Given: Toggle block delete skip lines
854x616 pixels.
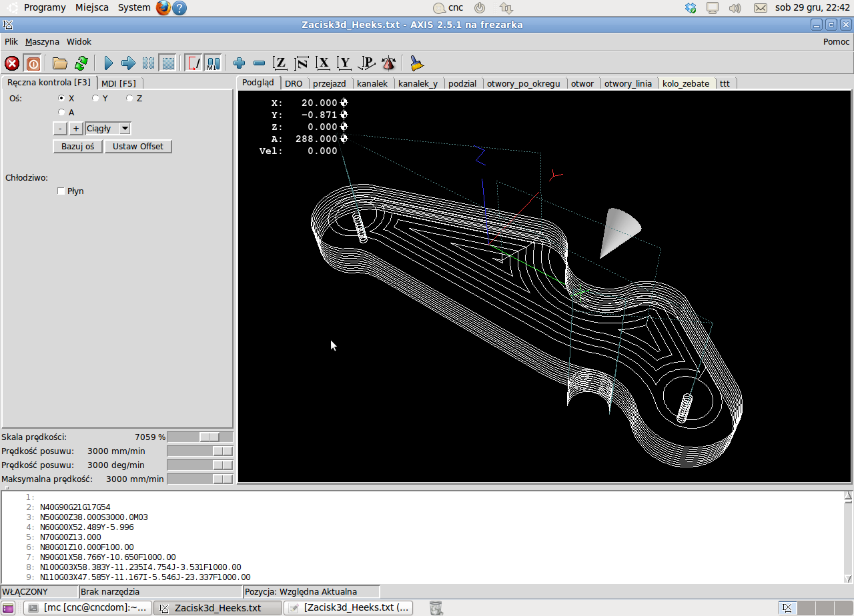Looking at the screenshot, I should (193, 63).
